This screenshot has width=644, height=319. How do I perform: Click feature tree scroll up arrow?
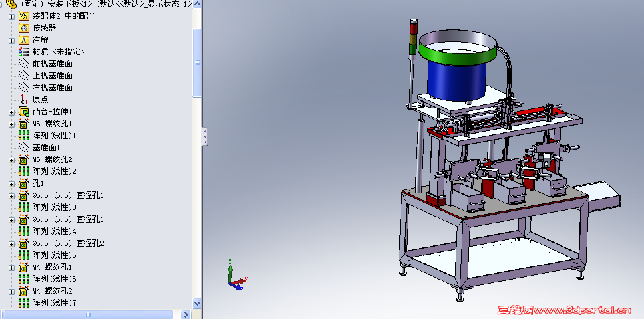click(x=197, y=4)
